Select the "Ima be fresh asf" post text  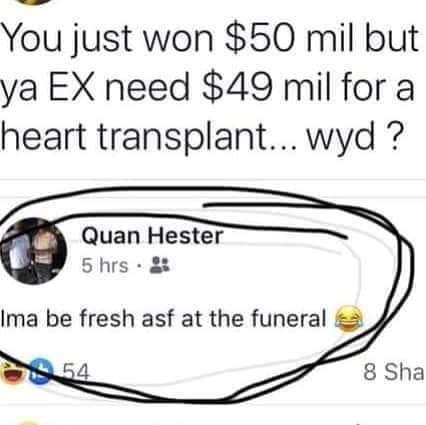tap(164, 318)
